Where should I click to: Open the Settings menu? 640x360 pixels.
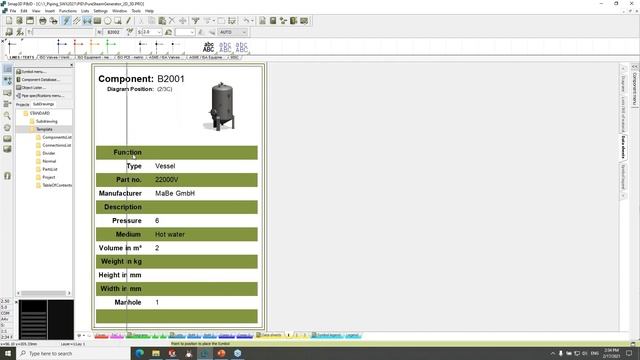(100, 11)
